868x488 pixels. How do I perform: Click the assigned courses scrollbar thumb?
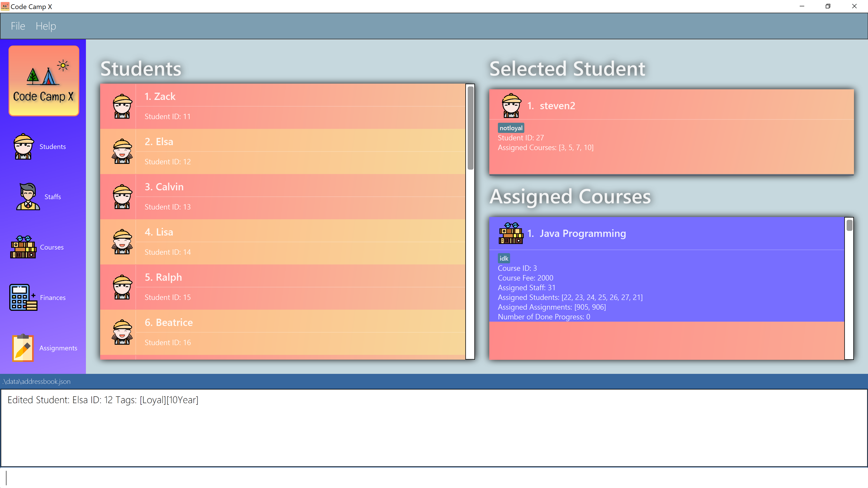849,225
